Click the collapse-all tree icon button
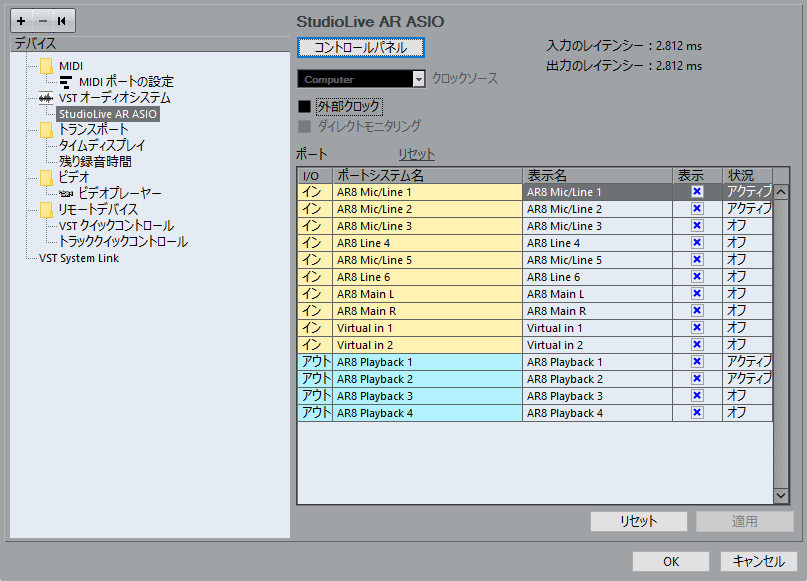This screenshot has height=581, width=807. [x=63, y=21]
